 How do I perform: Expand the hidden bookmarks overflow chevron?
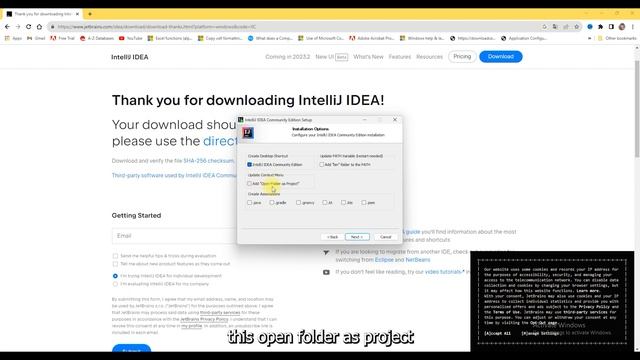point(589,38)
